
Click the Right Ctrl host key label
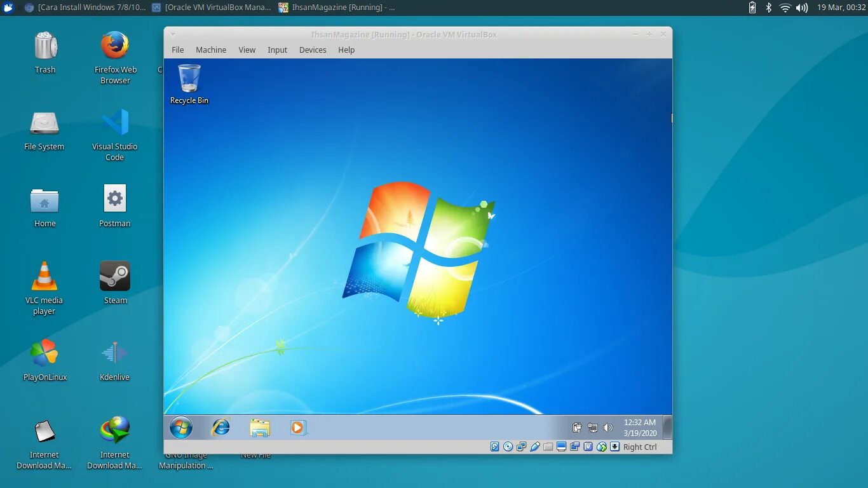pos(640,447)
